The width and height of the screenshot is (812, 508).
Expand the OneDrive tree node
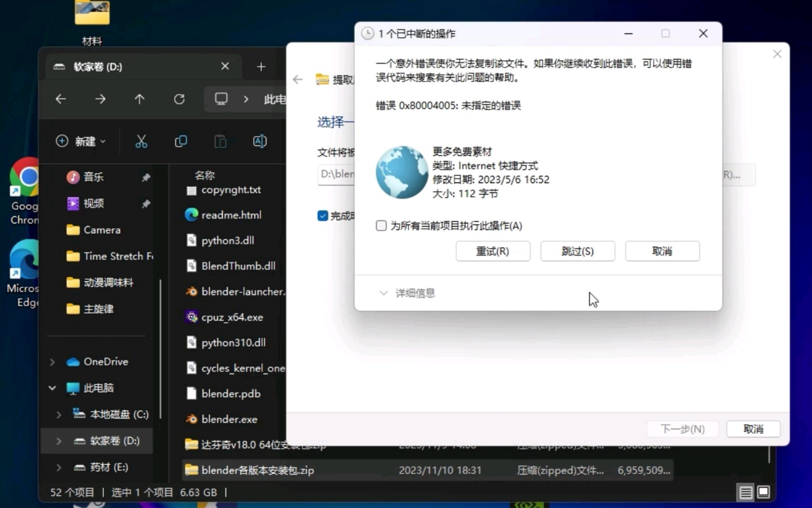(x=52, y=362)
